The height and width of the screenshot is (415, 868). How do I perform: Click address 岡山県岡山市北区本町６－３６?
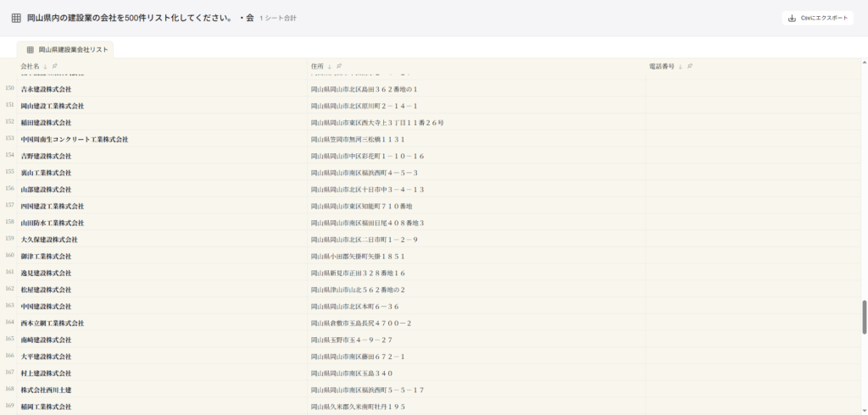[354, 307]
